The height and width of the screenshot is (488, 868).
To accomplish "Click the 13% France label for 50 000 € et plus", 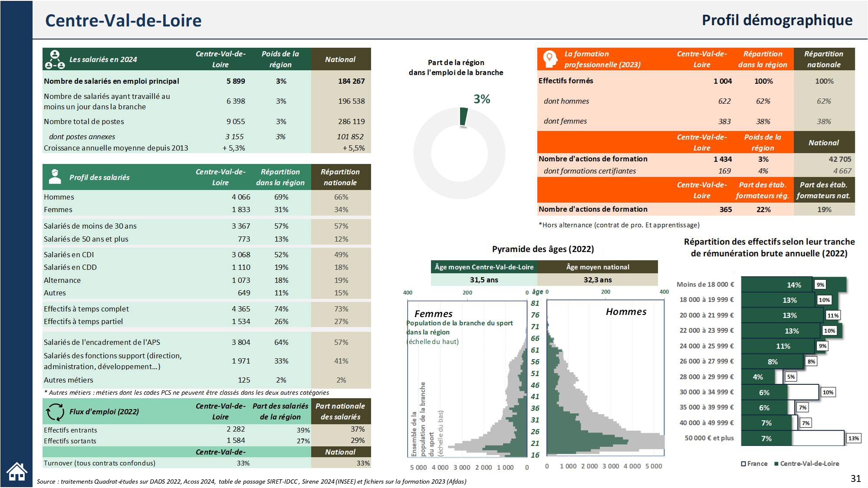I will coord(853,438).
